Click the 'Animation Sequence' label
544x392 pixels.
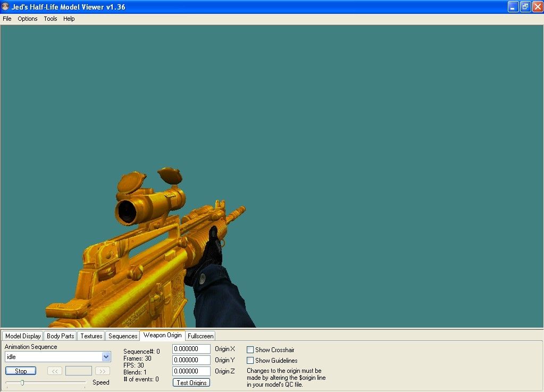point(31,347)
